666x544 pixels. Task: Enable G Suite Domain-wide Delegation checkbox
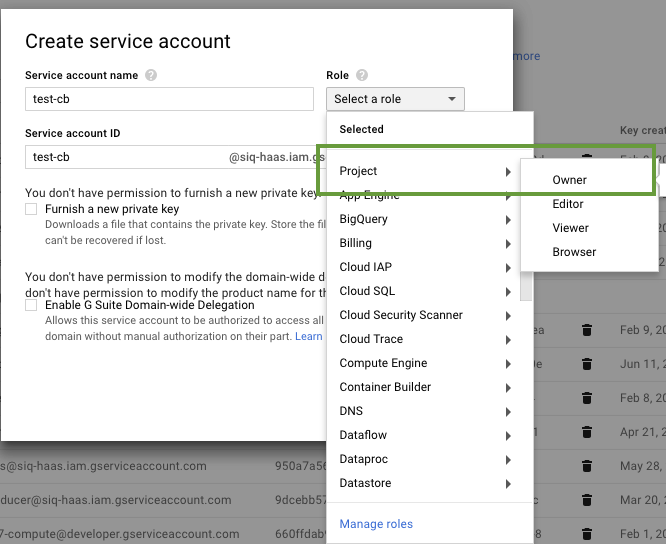pos(32,305)
